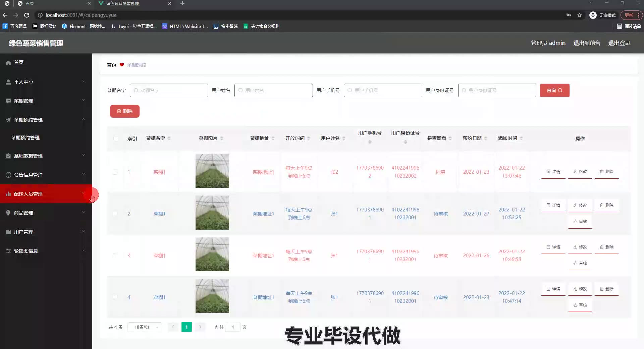The image size is (644, 349).
Task: Open 用户管理 in the sidebar
Action: click(46, 232)
